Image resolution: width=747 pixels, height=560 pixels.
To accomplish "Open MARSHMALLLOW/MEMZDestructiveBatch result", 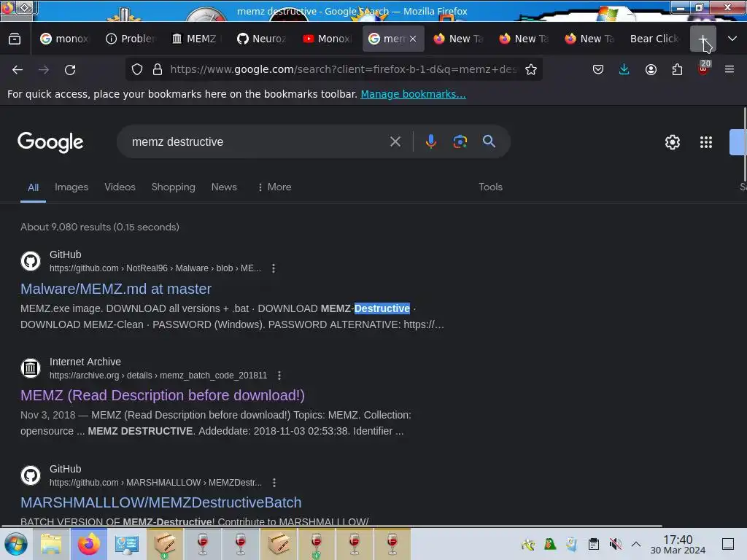I will 161,502.
